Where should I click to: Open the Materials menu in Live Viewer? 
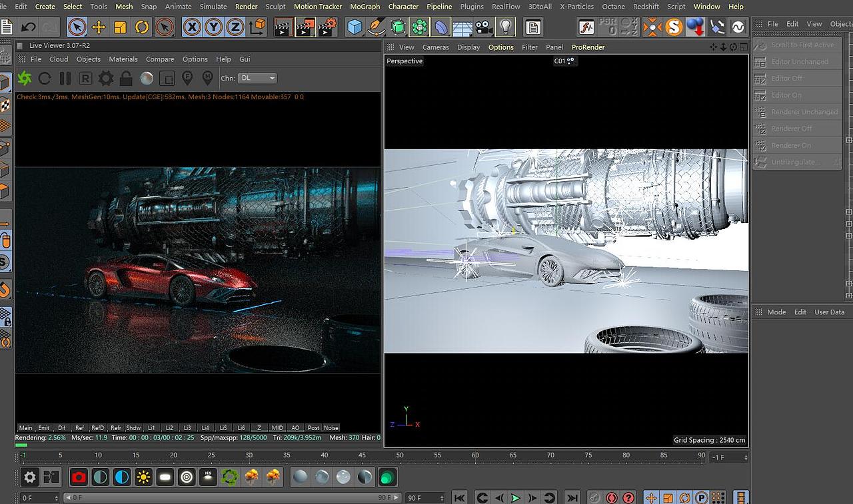(x=123, y=59)
